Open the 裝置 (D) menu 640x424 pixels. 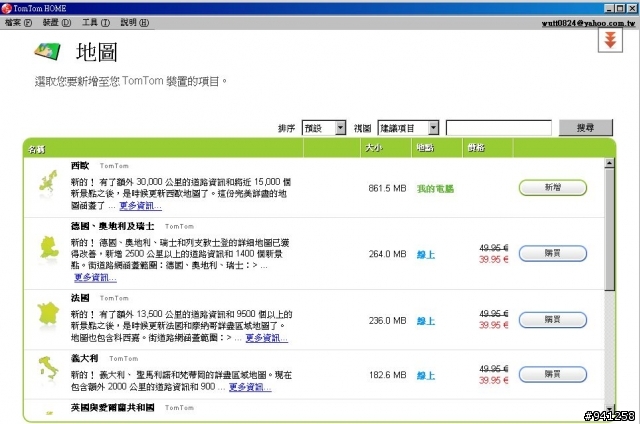[57, 23]
